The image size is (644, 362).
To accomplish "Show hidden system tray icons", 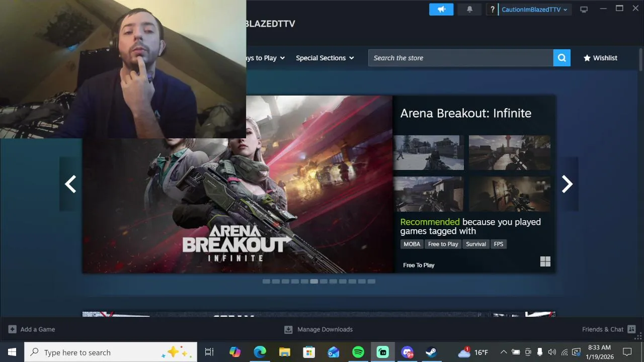I will pos(503,352).
